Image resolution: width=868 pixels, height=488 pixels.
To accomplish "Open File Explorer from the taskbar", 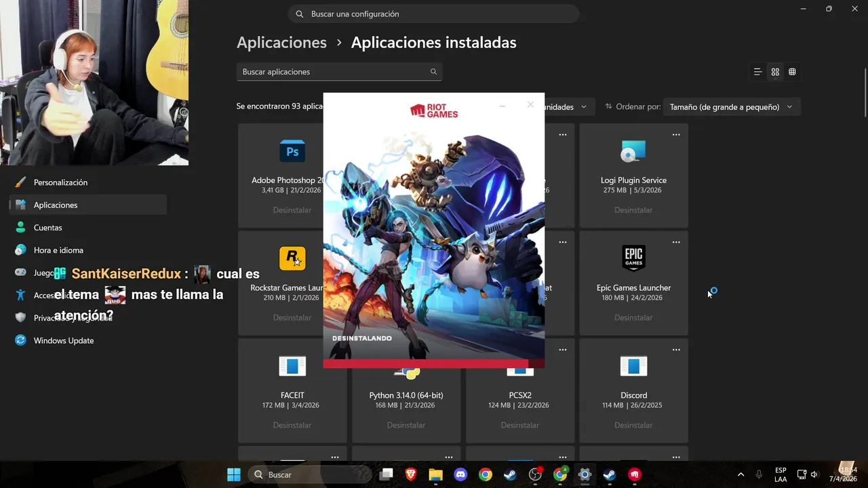I will tap(435, 474).
